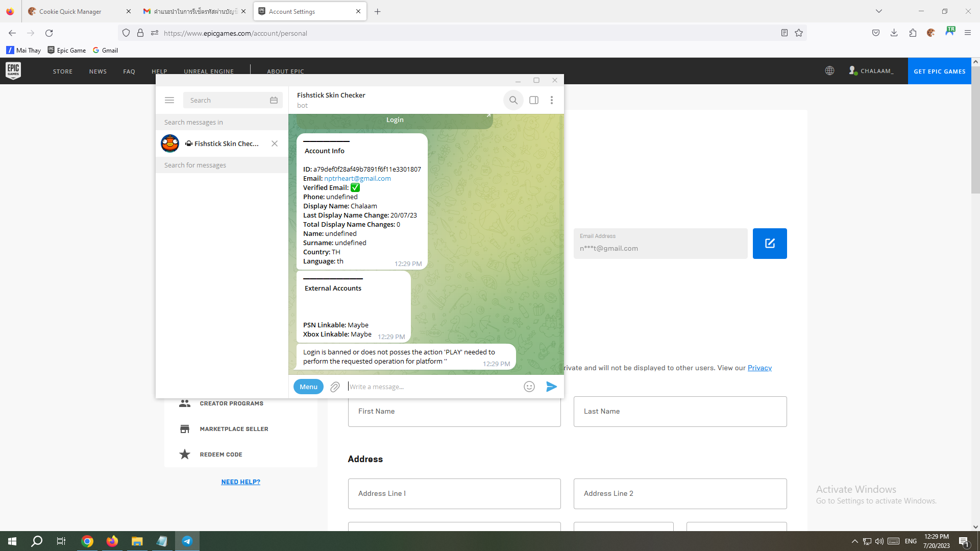Click the paperclip attach file icon

tap(335, 387)
